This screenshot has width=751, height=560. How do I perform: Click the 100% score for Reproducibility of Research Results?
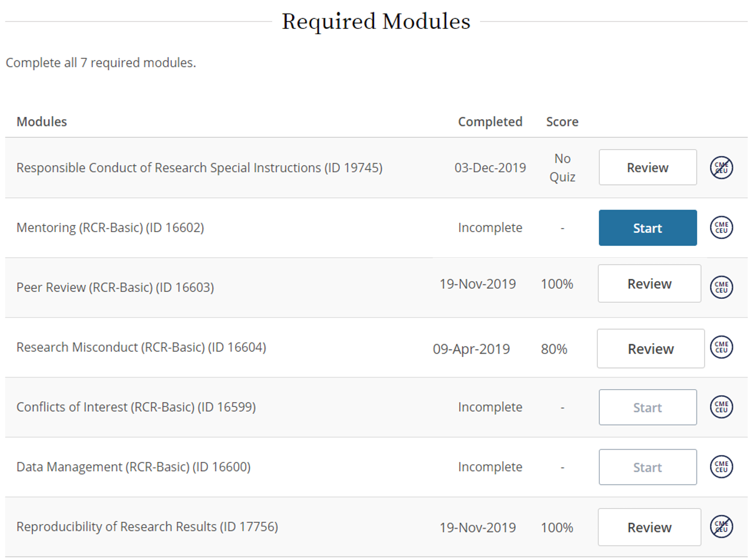(x=557, y=528)
